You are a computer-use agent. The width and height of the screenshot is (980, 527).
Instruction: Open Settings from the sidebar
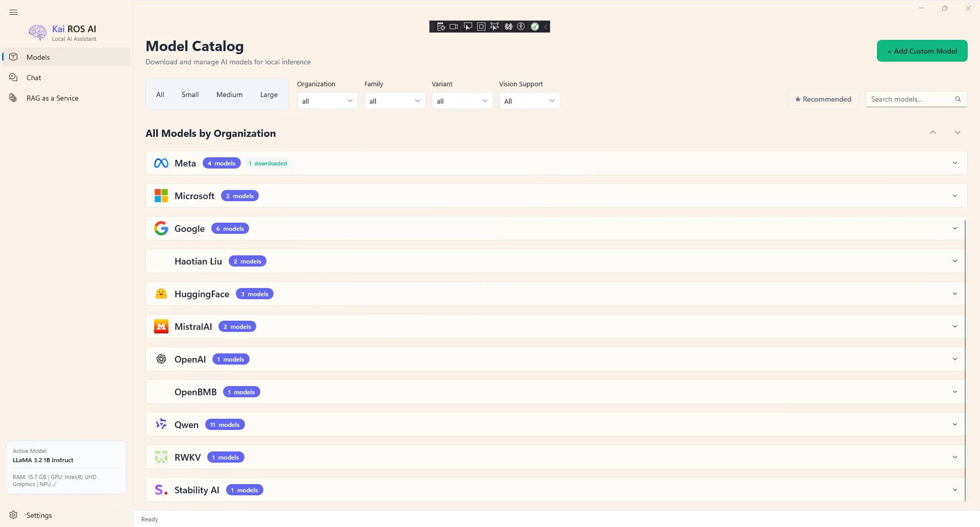(66, 515)
